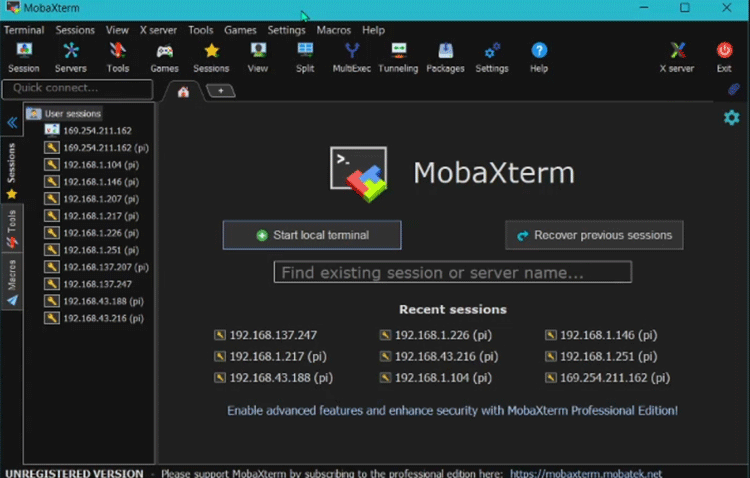Click Start local terminal button

312,235
